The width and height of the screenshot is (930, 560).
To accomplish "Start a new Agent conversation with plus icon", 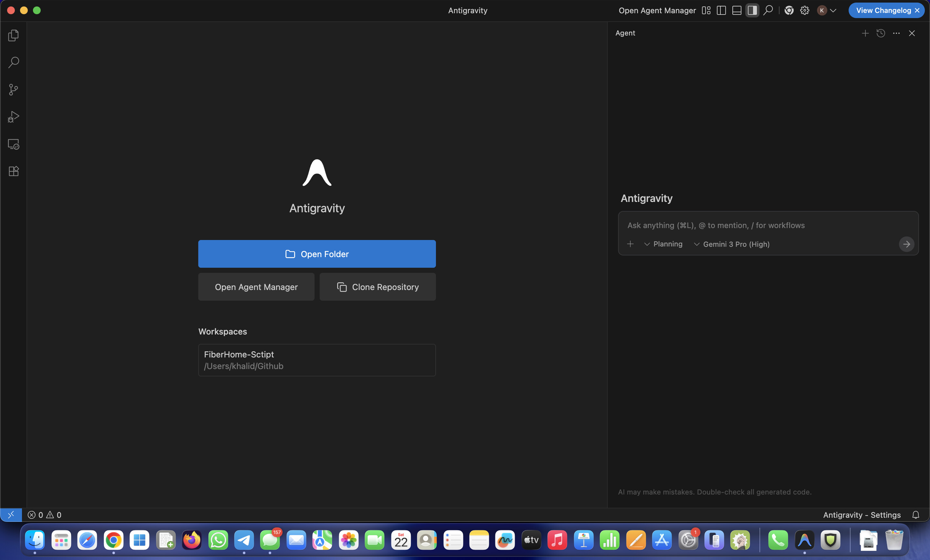I will tap(865, 33).
